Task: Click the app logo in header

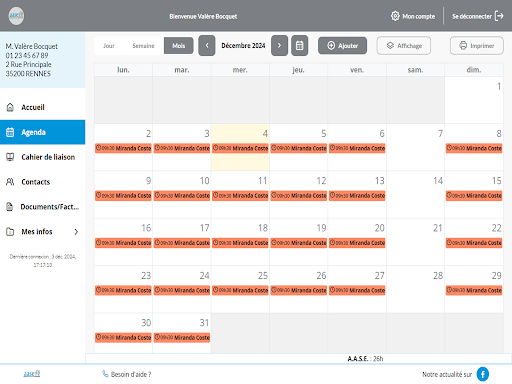Action: click(x=16, y=16)
